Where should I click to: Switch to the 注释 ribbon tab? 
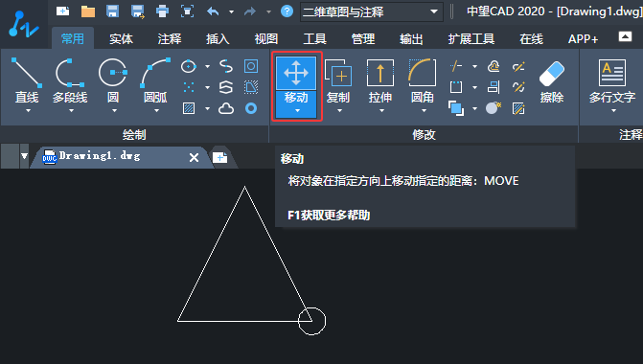click(170, 39)
